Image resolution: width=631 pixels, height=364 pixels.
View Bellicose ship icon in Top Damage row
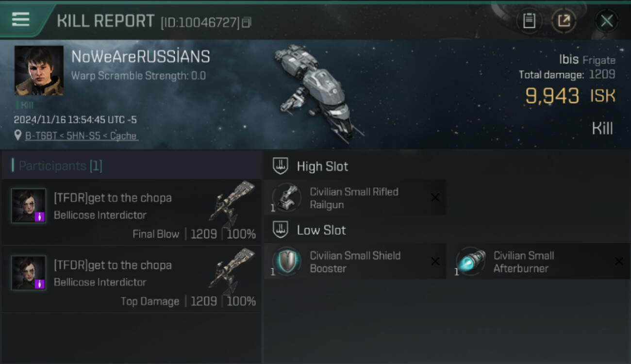232,271
